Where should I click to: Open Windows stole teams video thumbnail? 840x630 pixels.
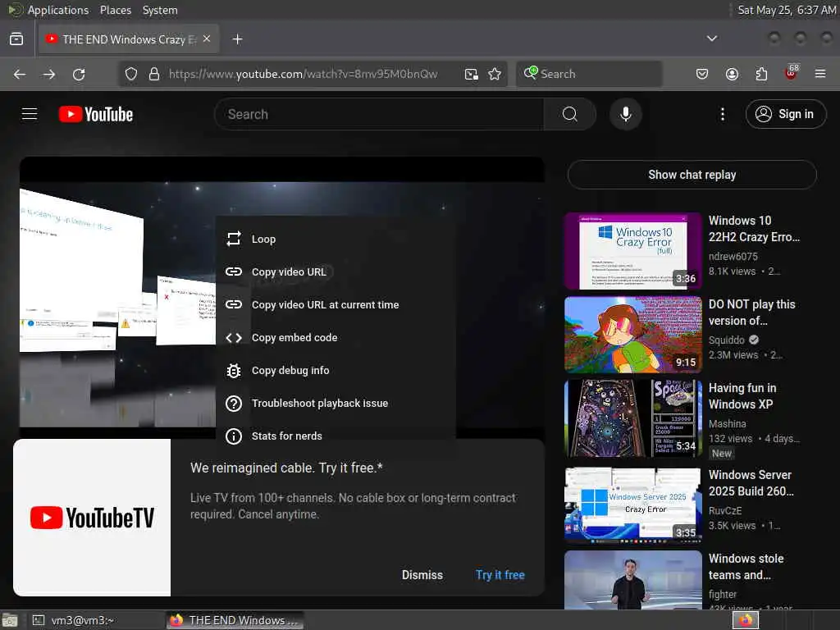pos(633,580)
